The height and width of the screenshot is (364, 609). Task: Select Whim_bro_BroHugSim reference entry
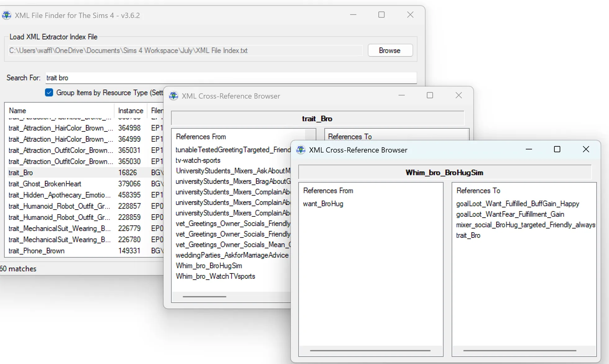click(x=208, y=266)
